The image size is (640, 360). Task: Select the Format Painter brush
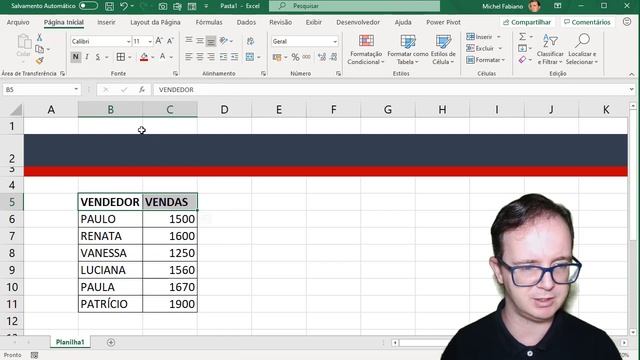40,61
